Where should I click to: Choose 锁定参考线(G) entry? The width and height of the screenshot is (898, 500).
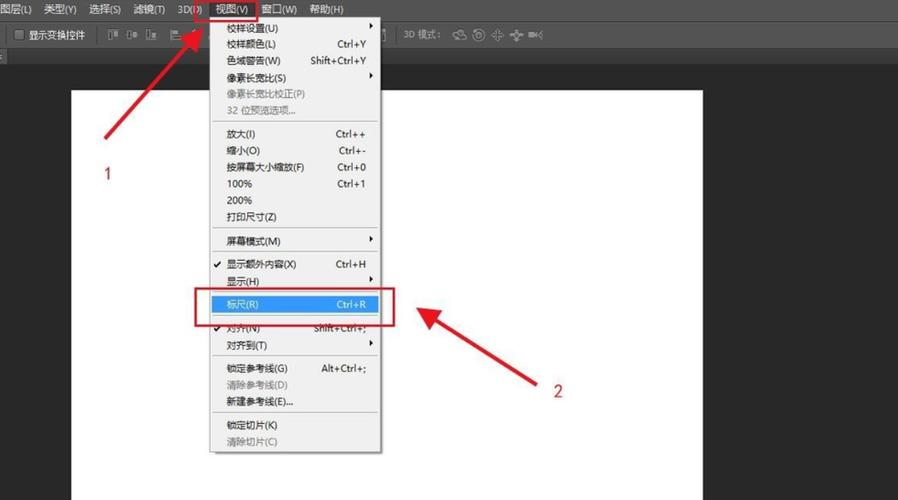295,368
